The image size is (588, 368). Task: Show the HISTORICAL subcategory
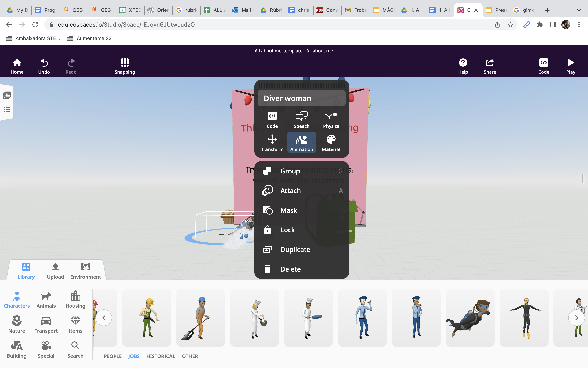(x=161, y=356)
